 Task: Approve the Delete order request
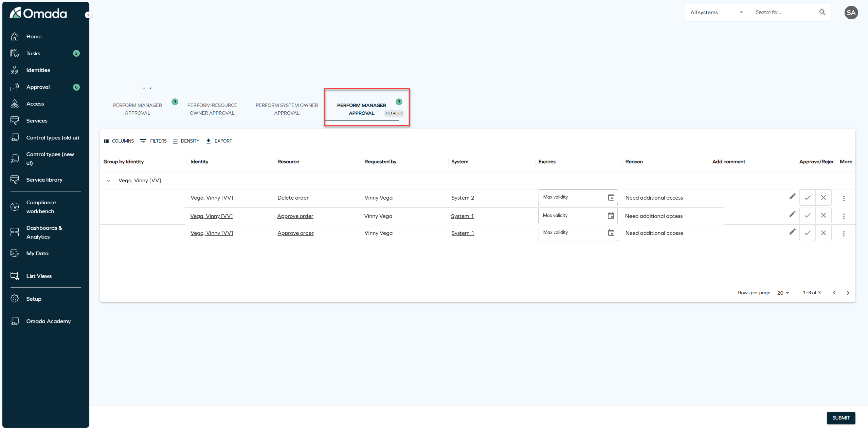(x=808, y=198)
